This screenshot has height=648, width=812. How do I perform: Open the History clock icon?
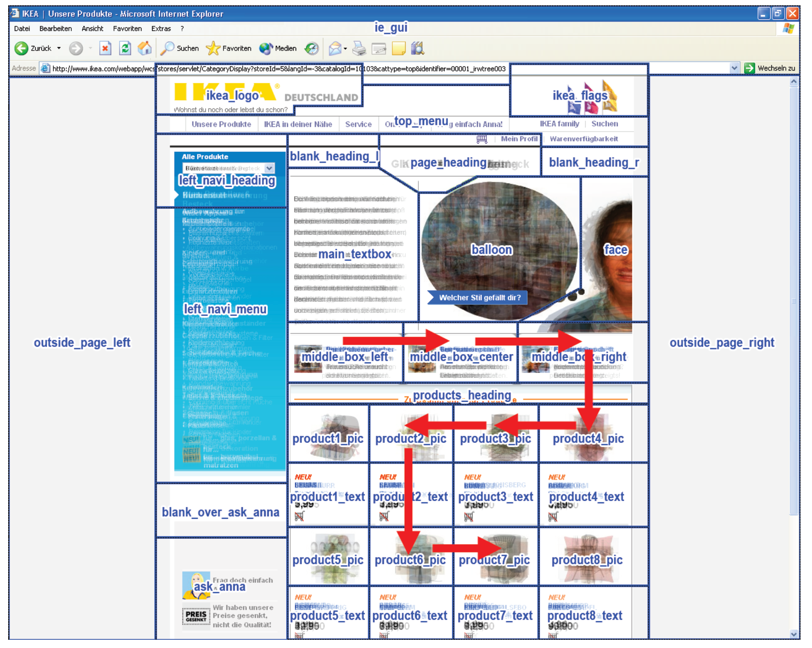click(312, 48)
